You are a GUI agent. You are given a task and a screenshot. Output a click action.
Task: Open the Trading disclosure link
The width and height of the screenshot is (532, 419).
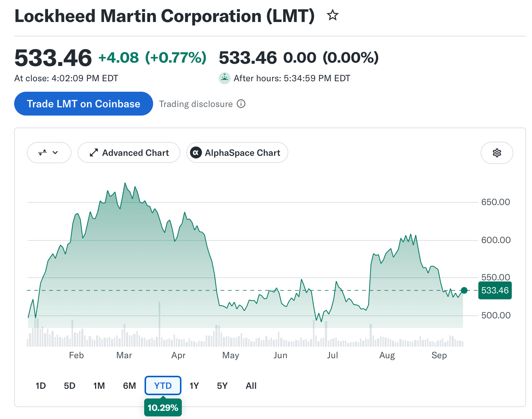click(196, 104)
